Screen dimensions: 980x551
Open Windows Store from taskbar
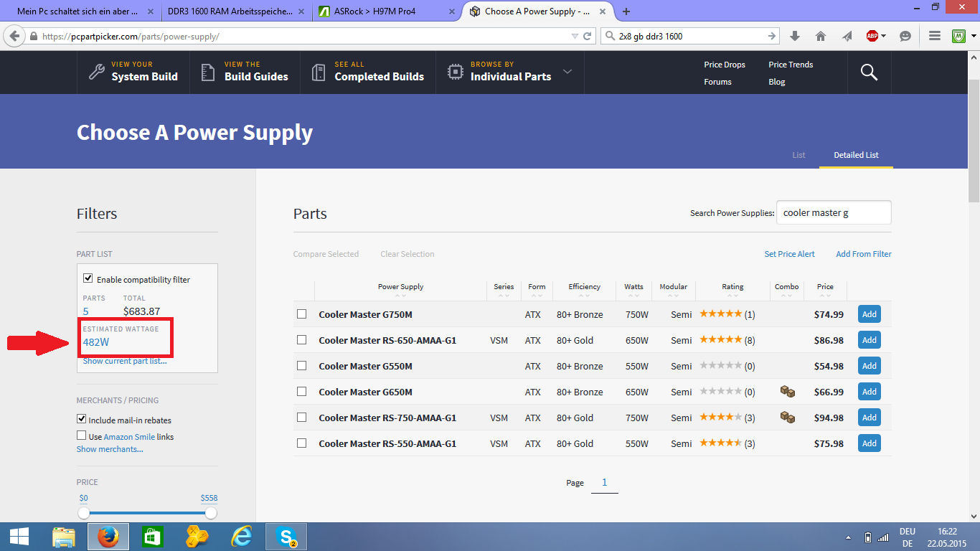(153, 536)
